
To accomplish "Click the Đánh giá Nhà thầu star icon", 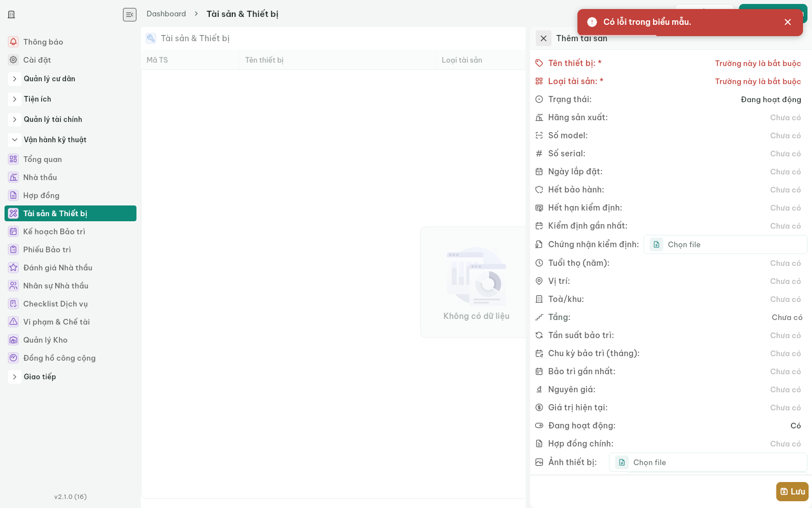I will (14, 268).
